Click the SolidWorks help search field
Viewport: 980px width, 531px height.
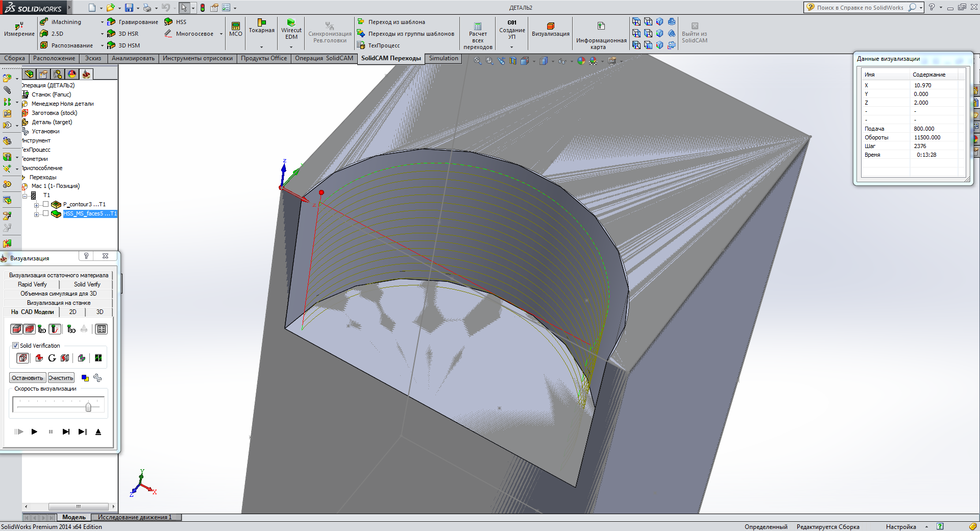tap(860, 8)
